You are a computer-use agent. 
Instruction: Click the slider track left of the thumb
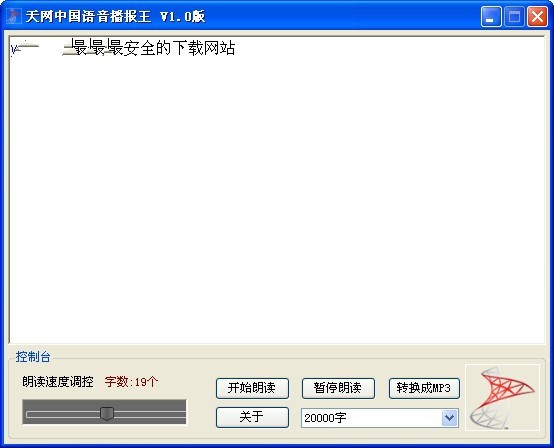click(x=64, y=414)
